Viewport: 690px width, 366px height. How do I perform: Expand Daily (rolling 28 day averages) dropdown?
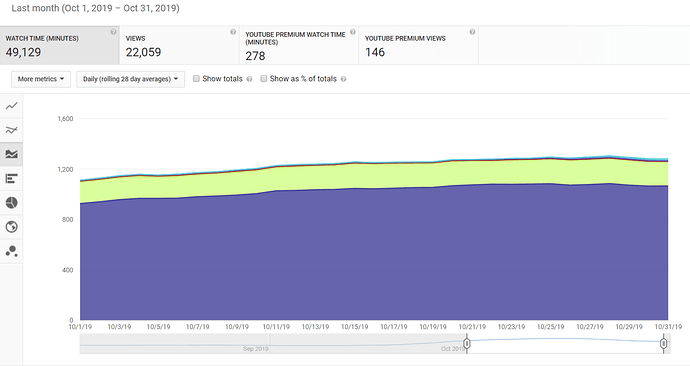tap(130, 79)
